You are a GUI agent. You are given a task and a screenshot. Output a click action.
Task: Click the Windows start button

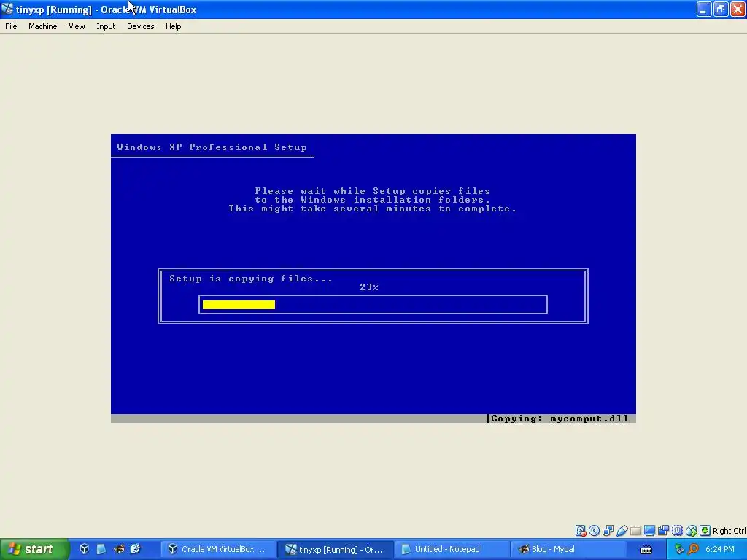(34, 549)
